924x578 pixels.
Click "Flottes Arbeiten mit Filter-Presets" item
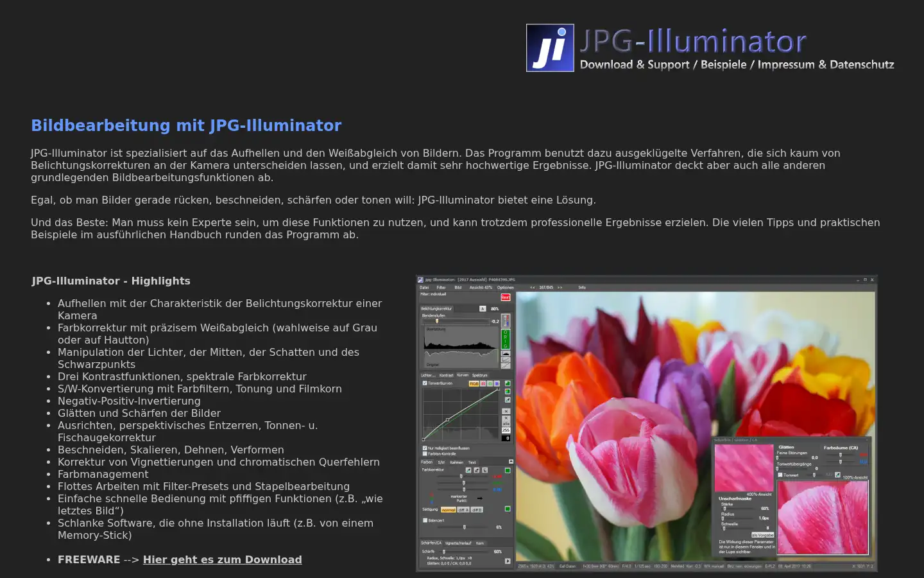click(x=204, y=486)
